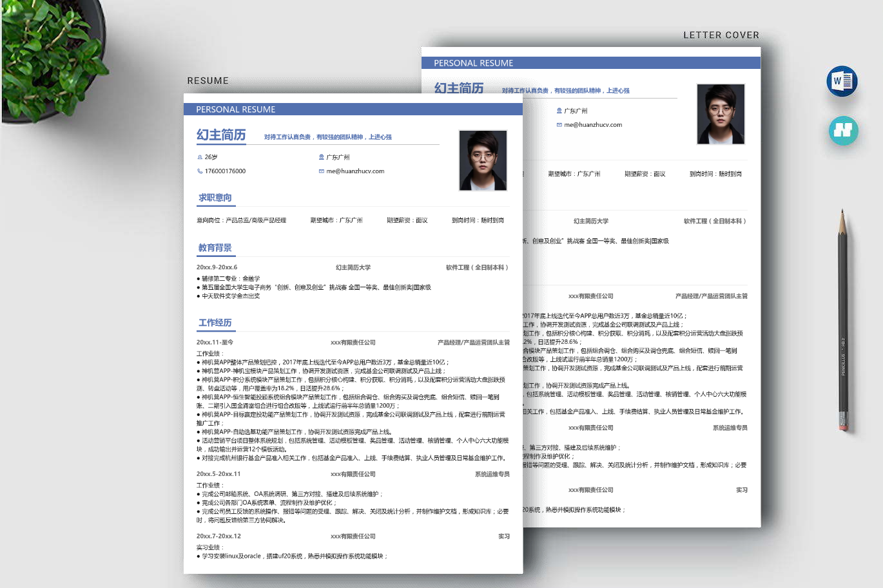Click the teal circular app icon
The image size is (883, 588).
point(843,130)
